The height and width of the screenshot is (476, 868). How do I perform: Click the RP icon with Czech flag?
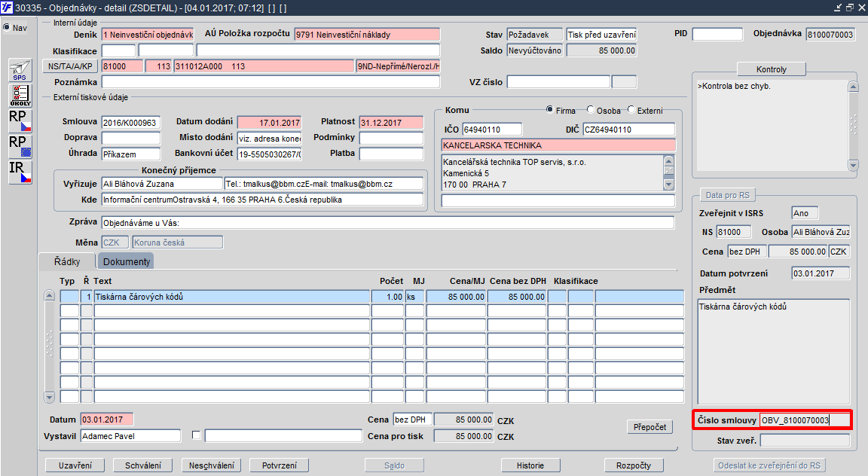pyautogui.click(x=20, y=121)
